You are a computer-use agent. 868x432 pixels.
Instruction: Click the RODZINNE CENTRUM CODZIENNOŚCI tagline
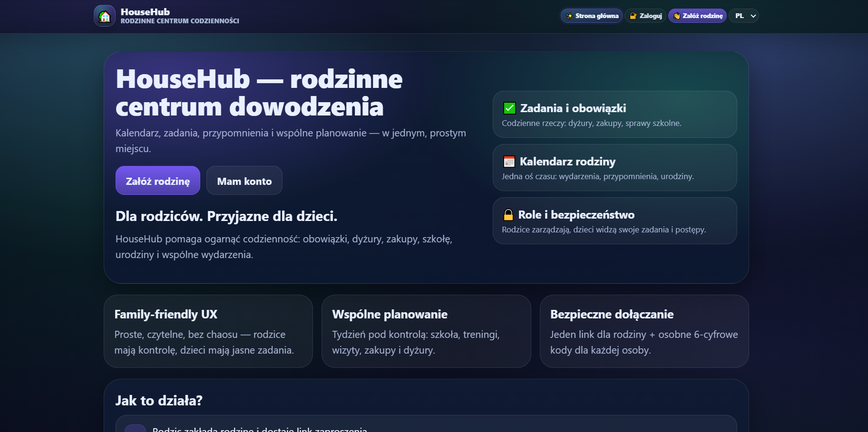[x=180, y=21]
